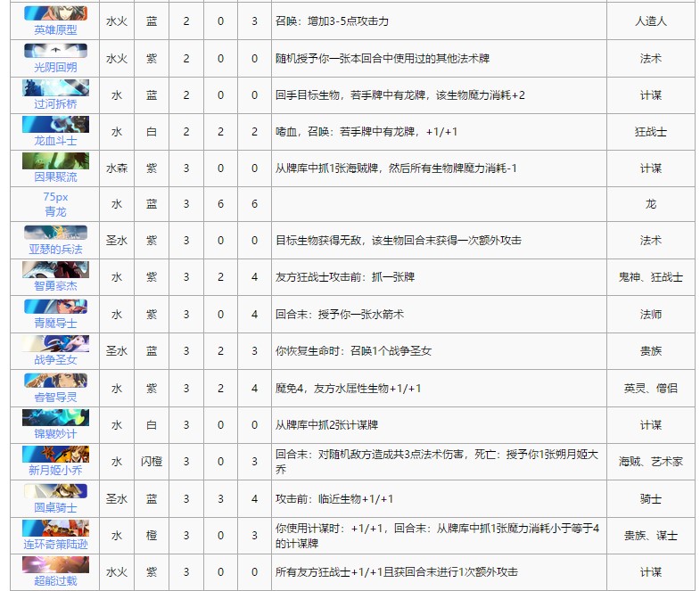Click the 新月姬小乔 card image

click(55, 454)
